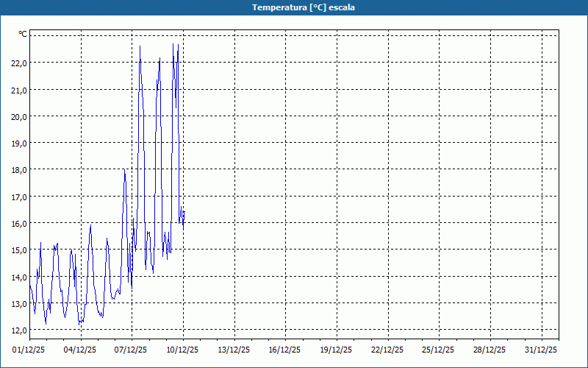Image resolution: width=588 pixels, height=368 pixels.
Task: Click the 13/12/25 date label
Action: coord(234,350)
